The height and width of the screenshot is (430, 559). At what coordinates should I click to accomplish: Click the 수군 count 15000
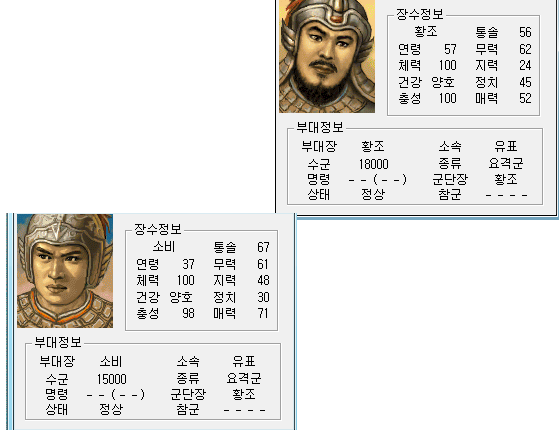[112, 379]
